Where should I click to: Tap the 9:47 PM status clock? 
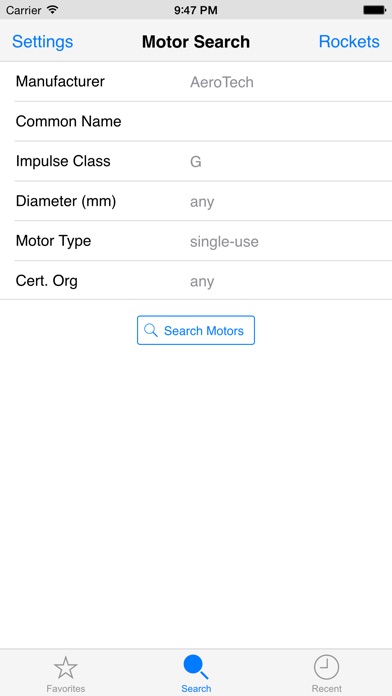pos(196,10)
